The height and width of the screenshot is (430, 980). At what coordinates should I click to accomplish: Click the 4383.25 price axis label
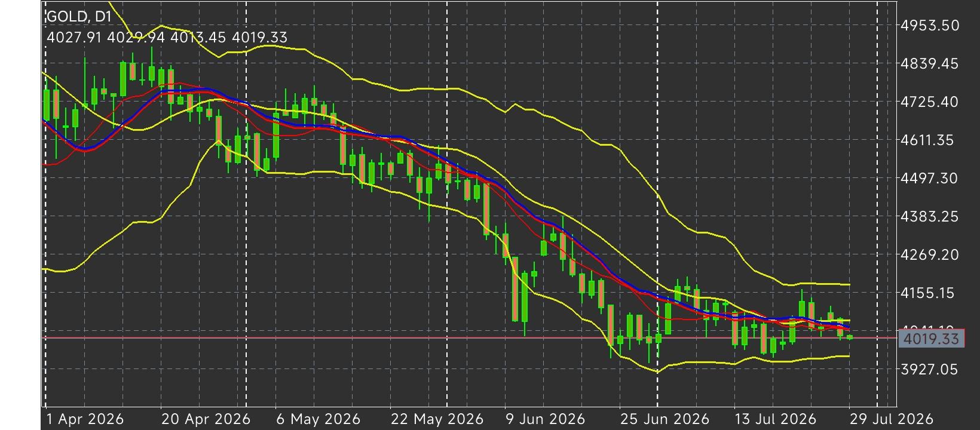pos(930,216)
